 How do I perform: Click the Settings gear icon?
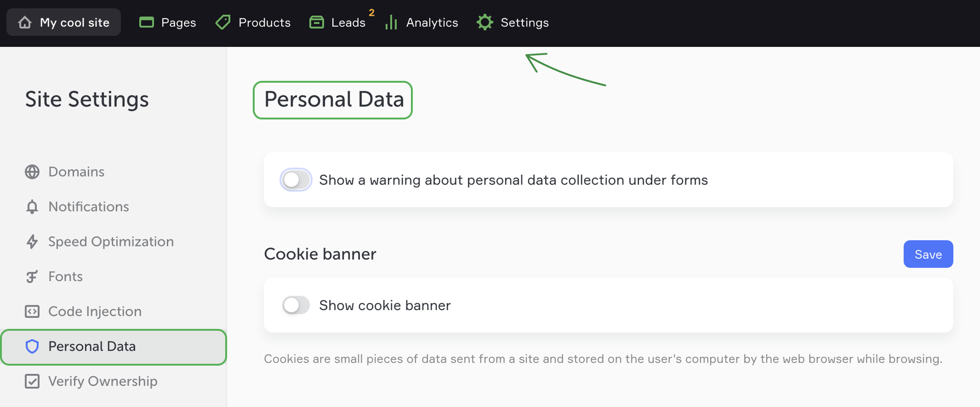pyautogui.click(x=485, y=22)
